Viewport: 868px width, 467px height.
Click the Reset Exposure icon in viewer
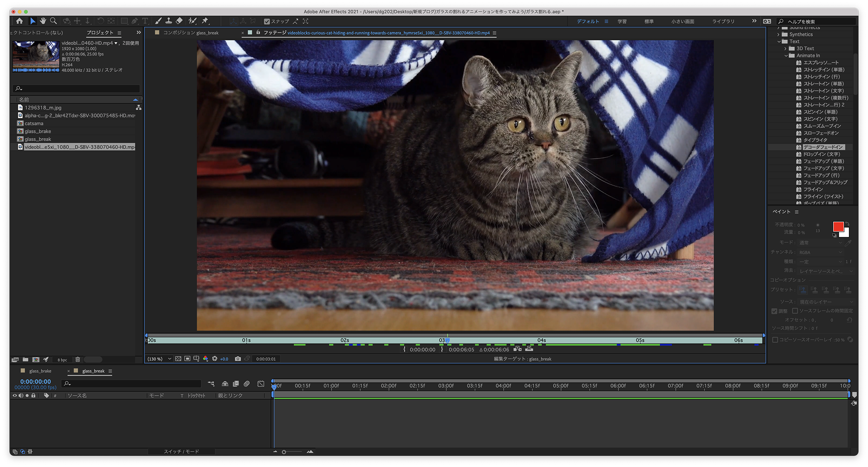tap(215, 359)
